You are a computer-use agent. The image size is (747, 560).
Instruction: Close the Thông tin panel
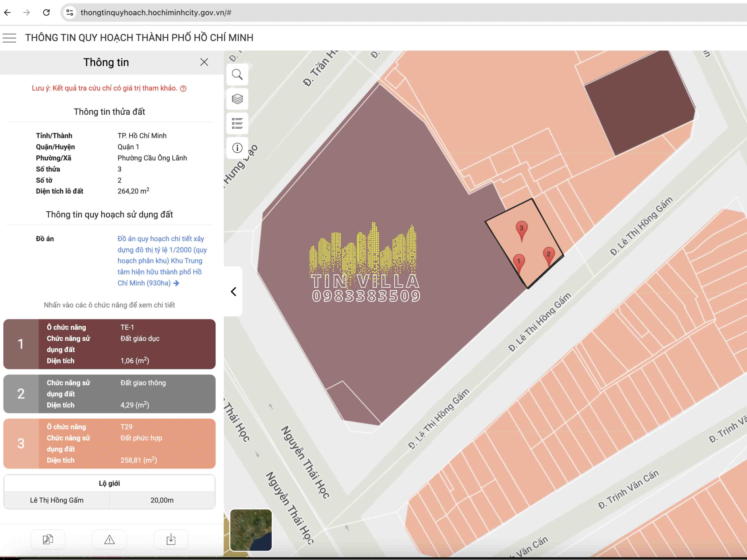click(204, 62)
